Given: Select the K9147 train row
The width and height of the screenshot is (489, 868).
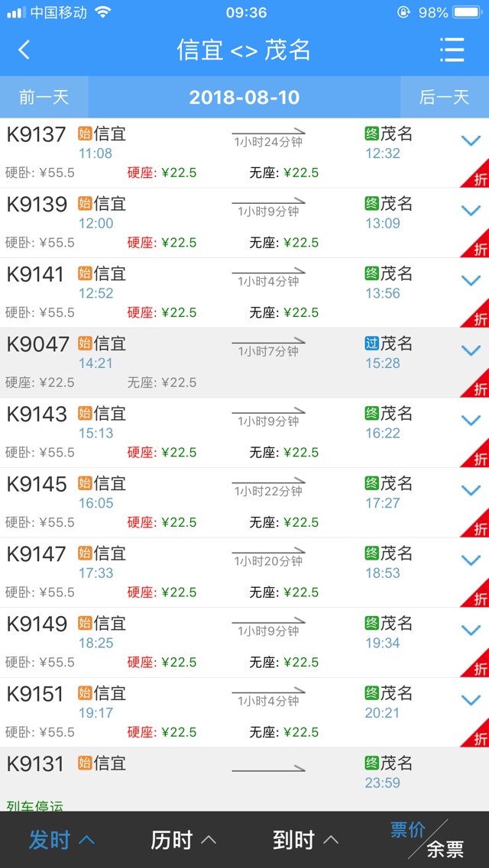Looking at the screenshot, I should pos(244,573).
